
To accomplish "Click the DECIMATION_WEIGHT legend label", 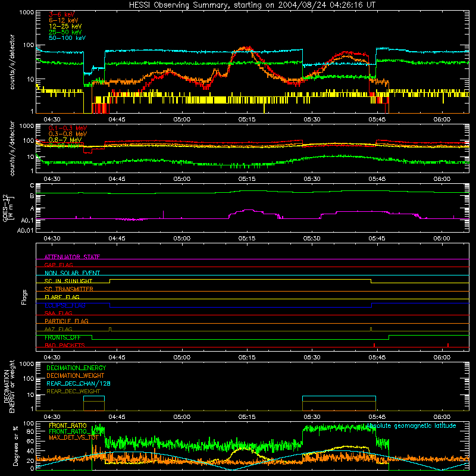I will click(76, 375).
